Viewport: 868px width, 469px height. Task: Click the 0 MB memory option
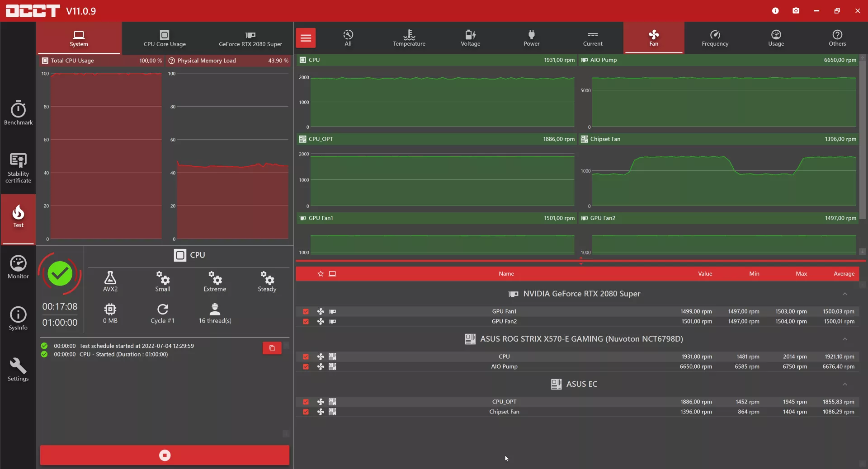pos(110,314)
